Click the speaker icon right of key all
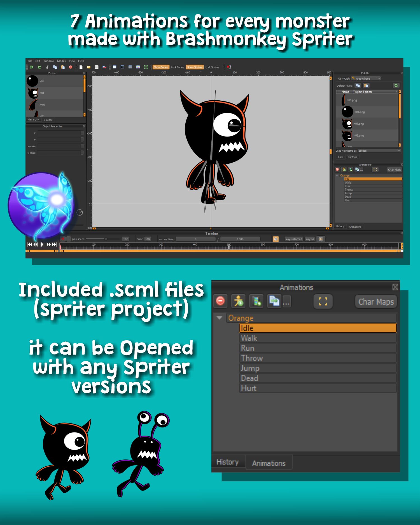The image size is (420, 525). [x=321, y=239]
